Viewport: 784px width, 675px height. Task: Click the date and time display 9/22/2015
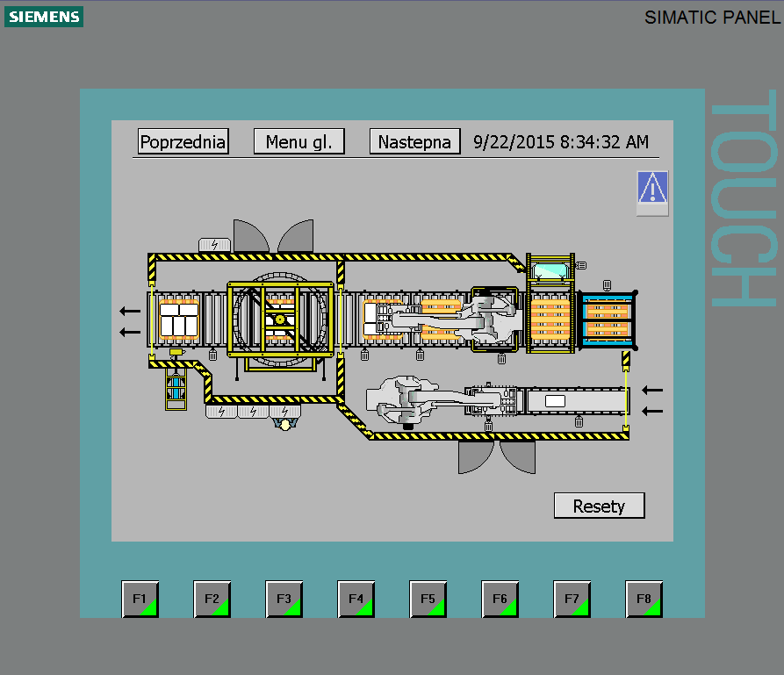[561, 142]
